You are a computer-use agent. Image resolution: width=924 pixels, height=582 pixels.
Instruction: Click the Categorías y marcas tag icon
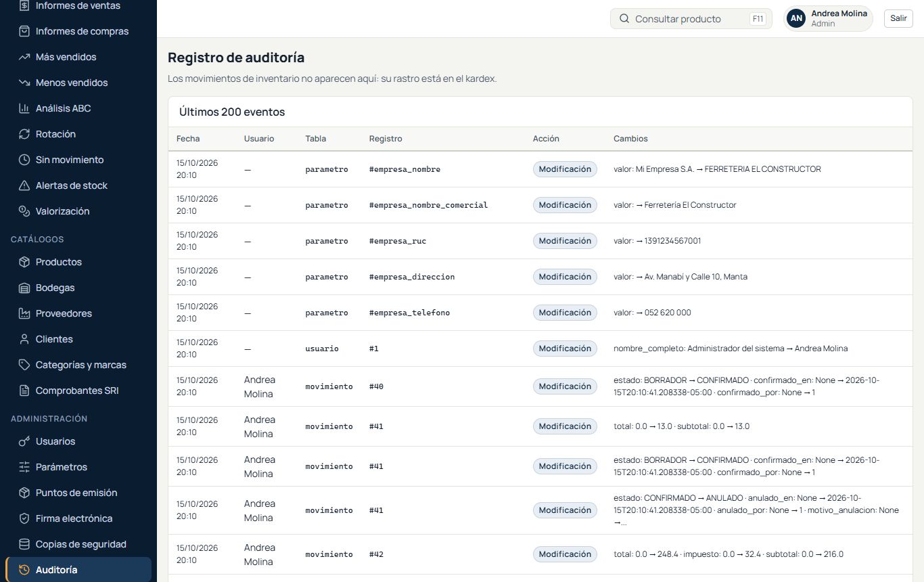[x=24, y=365]
